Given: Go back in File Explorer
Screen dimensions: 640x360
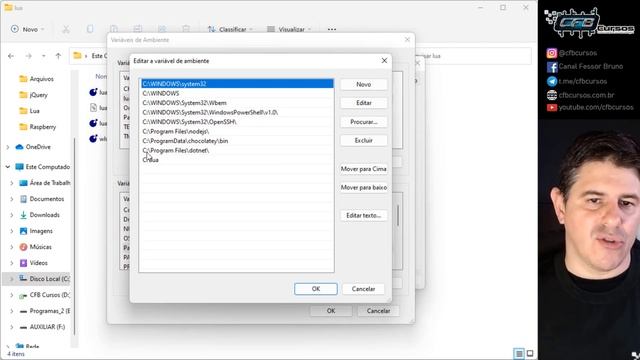Looking at the screenshot, I should 11,56.
